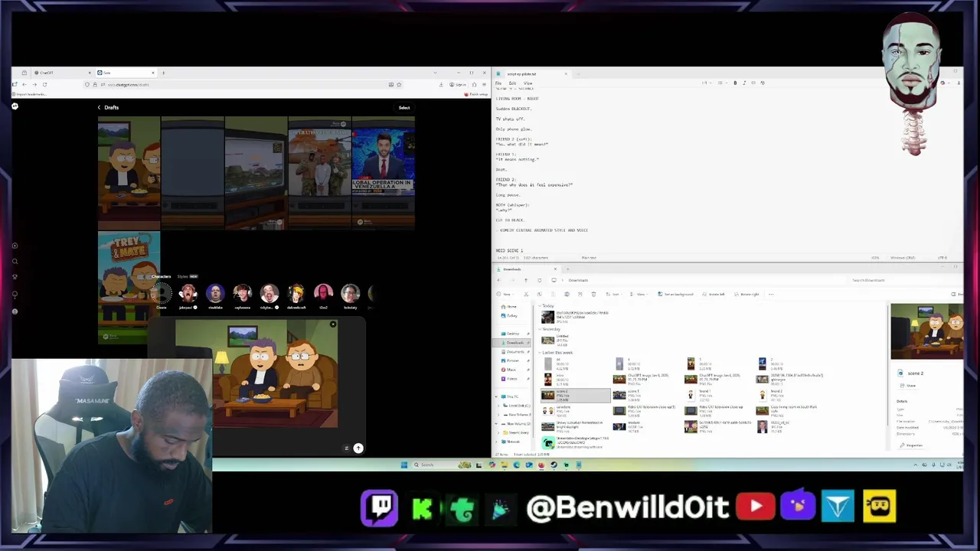This screenshot has width=980, height=551.
Task: Open Sora sidebar search icon
Action: [x=15, y=261]
